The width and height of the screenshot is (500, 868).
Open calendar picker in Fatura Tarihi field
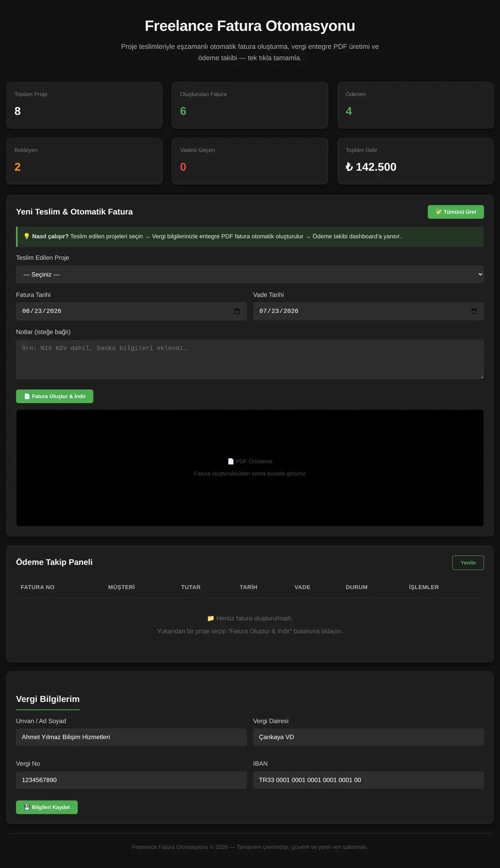pyautogui.click(x=237, y=311)
